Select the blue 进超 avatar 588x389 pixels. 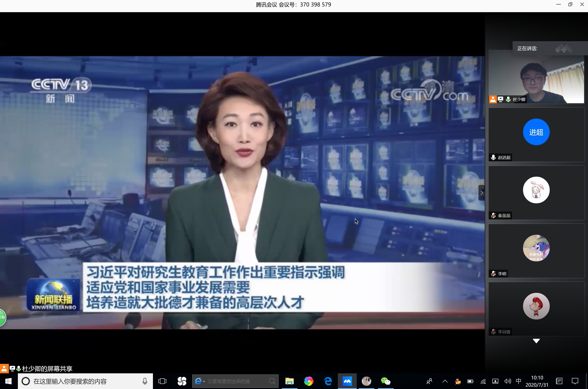536,132
